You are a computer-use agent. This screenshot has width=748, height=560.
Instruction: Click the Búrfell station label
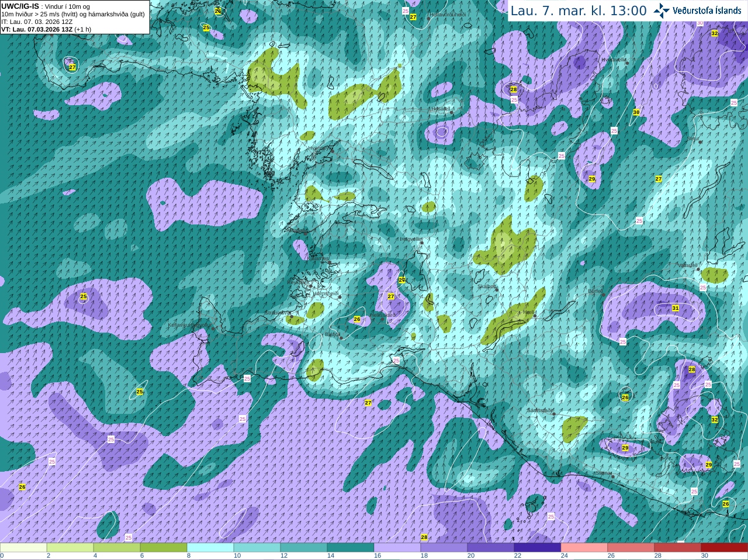pos(595,291)
